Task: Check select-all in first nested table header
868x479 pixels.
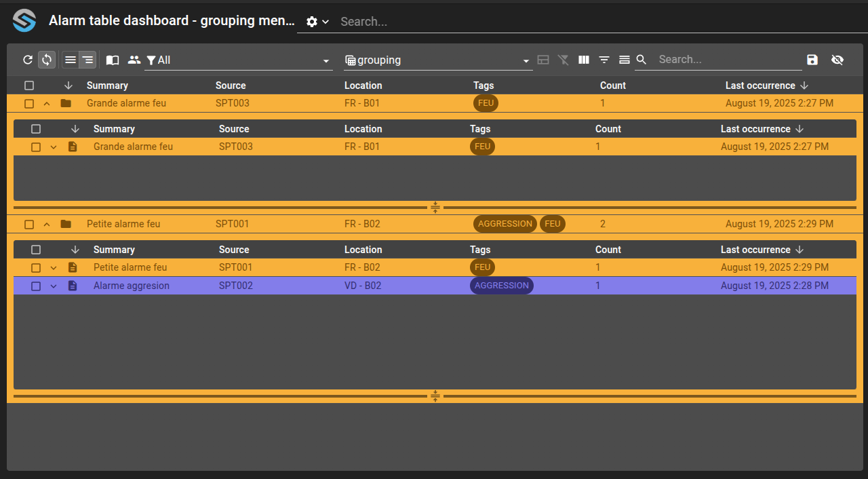Action: [36, 129]
